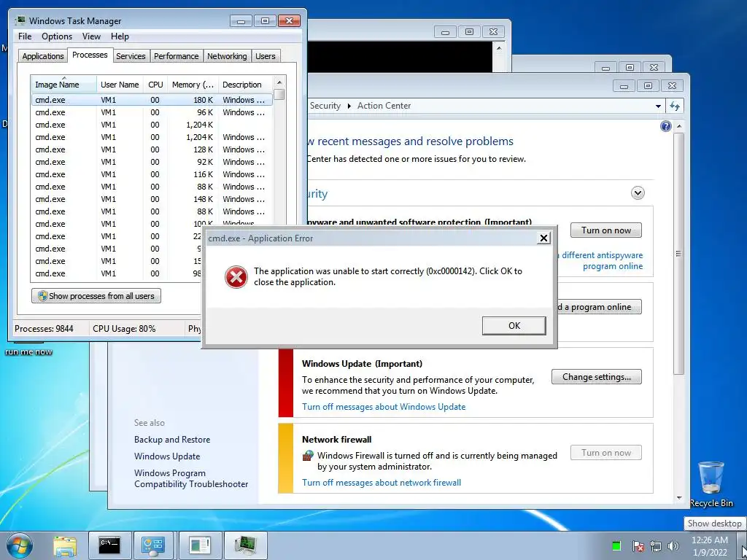Open the network tray icon
Viewport: 747px width, 560px height.
click(x=656, y=546)
